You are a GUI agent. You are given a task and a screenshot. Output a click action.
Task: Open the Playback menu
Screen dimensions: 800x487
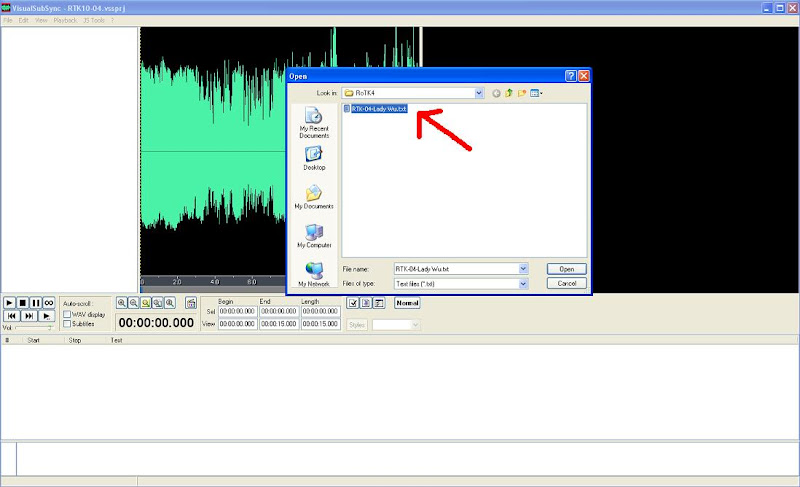pyautogui.click(x=65, y=20)
